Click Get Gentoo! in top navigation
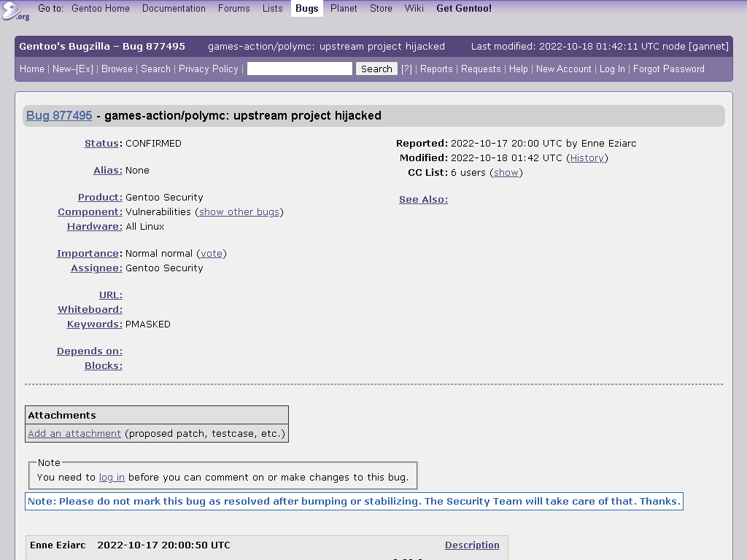Viewport: 747px width, 560px height. tap(464, 8)
